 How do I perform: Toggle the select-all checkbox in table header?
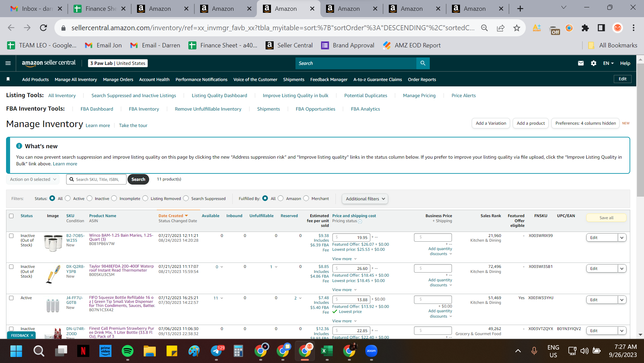pyautogui.click(x=11, y=216)
